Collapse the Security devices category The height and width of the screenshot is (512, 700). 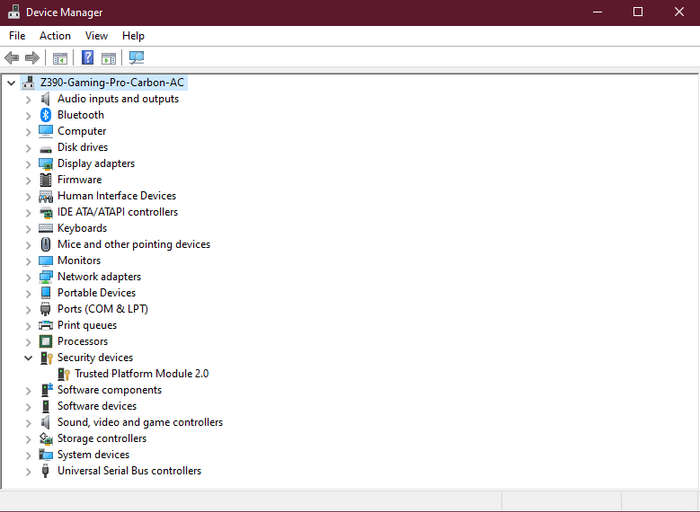[x=28, y=358]
